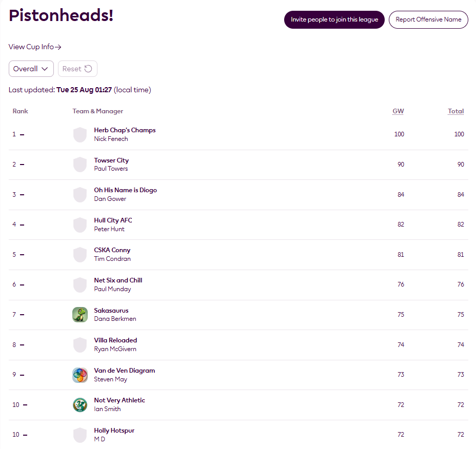Click Van de Ven Diagram colorful badge

(80, 375)
